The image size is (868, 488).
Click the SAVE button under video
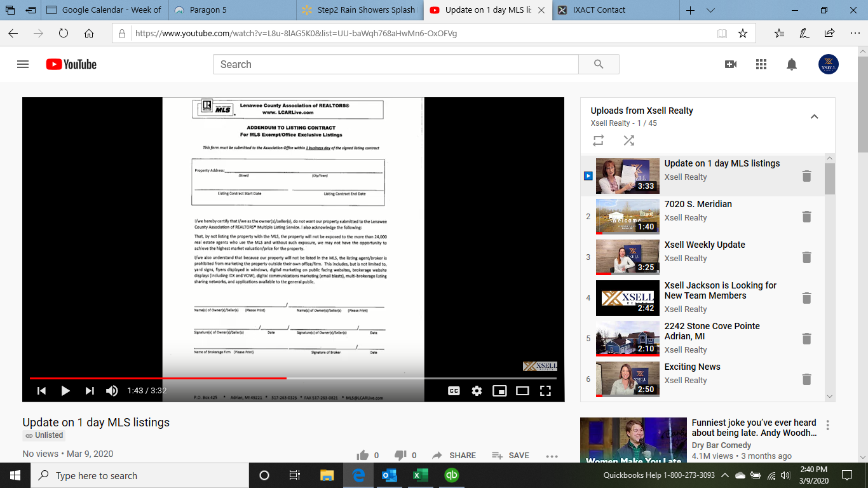pos(510,455)
